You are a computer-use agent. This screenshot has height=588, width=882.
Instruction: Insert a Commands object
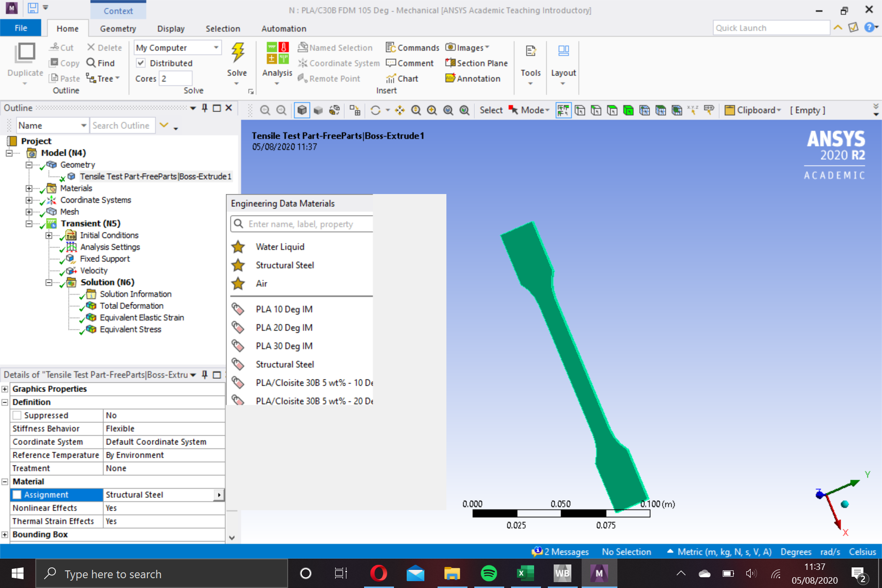[x=412, y=47]
